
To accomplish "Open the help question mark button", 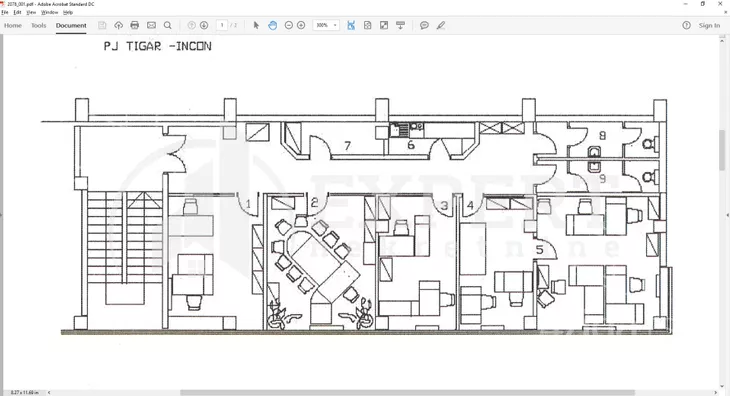I will (686, 25).
